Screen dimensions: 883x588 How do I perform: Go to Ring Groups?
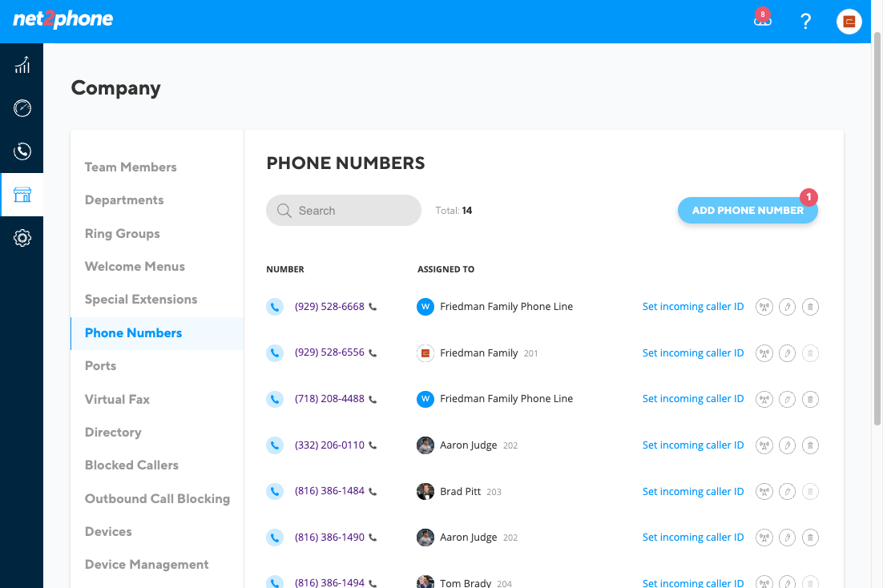click(123, 233)
